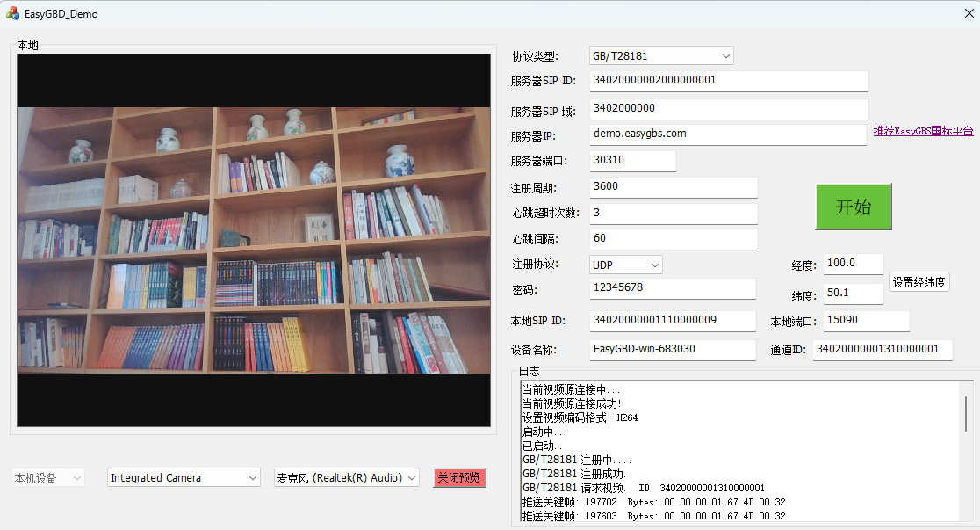980x530 pixels.
Task: Expand the 注册协议 UDP dropdown
Action: pos(625,265)
